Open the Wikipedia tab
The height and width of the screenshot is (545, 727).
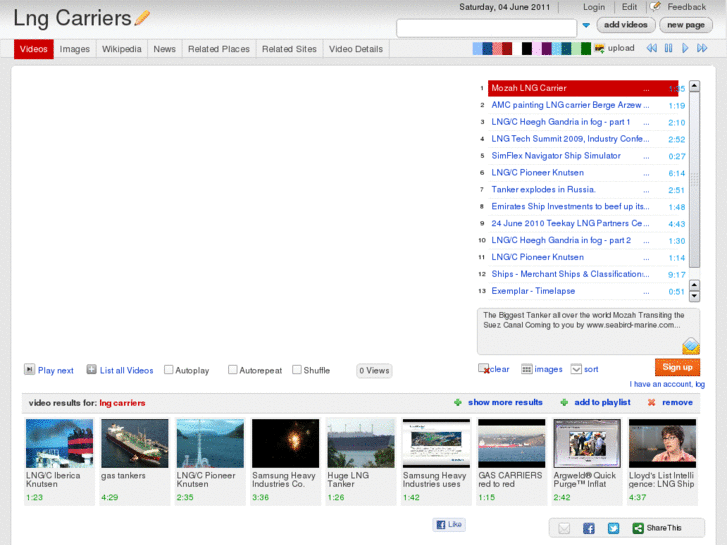[121, 49]
